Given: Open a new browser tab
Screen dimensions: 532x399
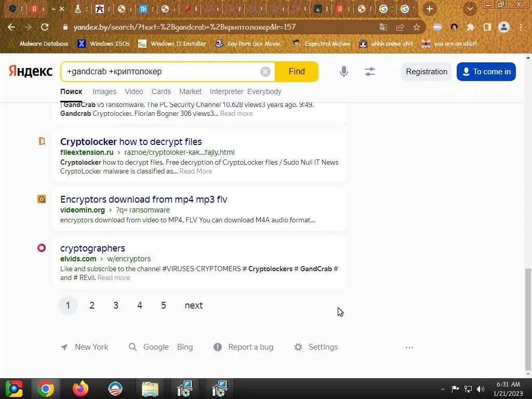Looking at the screenshot, I should (x=430, y=9).
